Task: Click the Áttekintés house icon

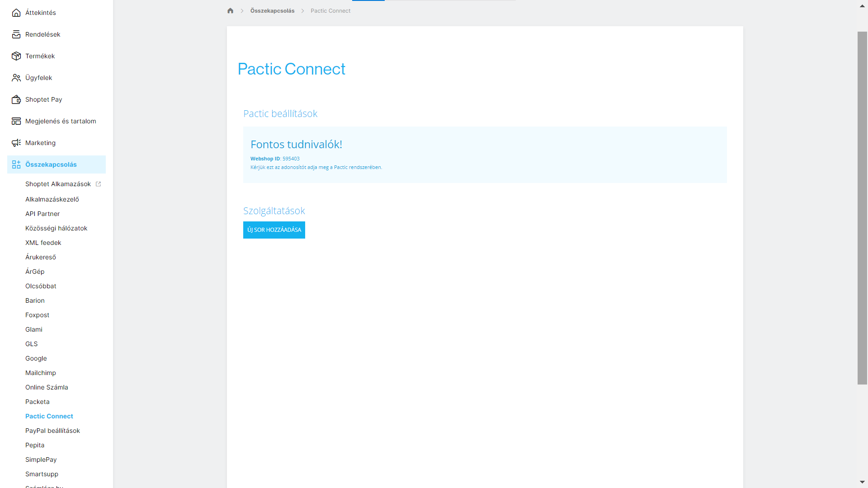Action: point(16,13)
